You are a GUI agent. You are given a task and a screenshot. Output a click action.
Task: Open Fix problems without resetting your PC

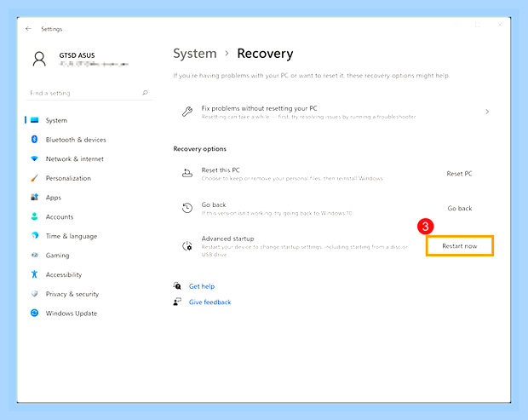pos(333,112)
